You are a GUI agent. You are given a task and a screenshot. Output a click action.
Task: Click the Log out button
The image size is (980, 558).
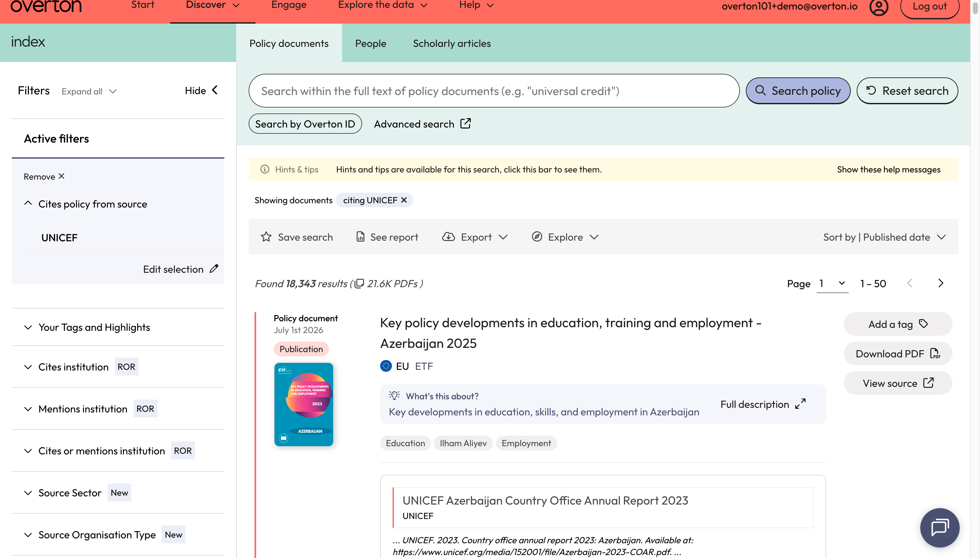(x=929, y=7)
